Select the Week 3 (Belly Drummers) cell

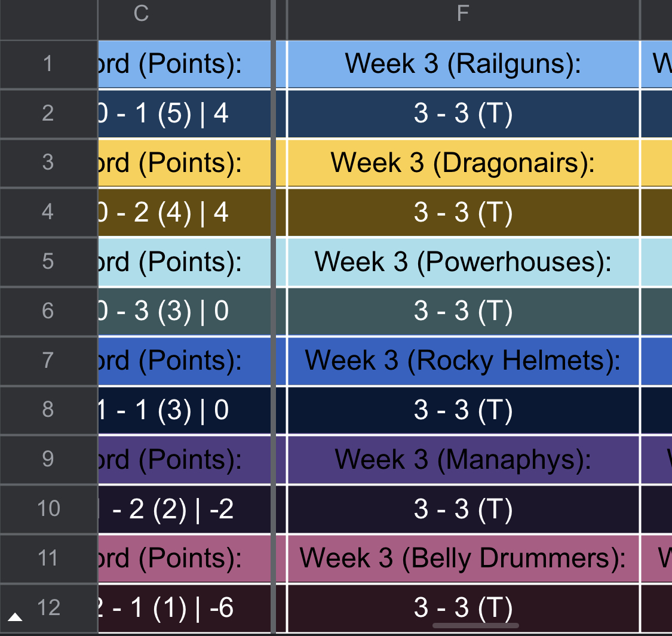coord(463,558)
